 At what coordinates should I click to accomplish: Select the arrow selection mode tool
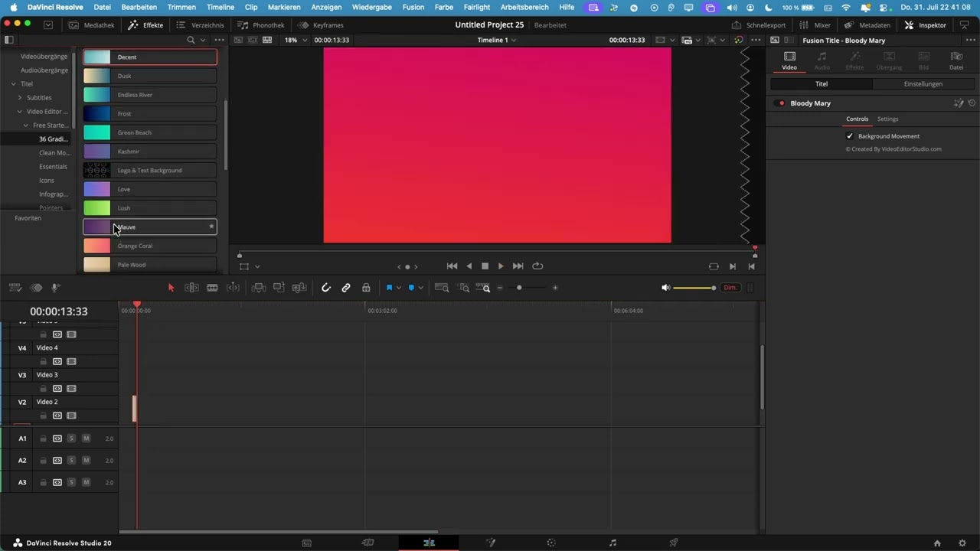coord(171,288)
